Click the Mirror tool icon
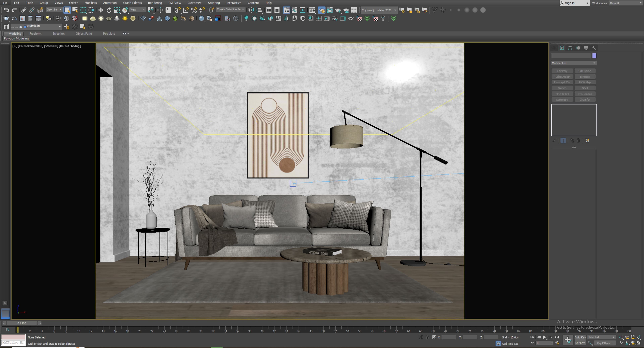Screen dimensions: 644x348 (251, 10)
